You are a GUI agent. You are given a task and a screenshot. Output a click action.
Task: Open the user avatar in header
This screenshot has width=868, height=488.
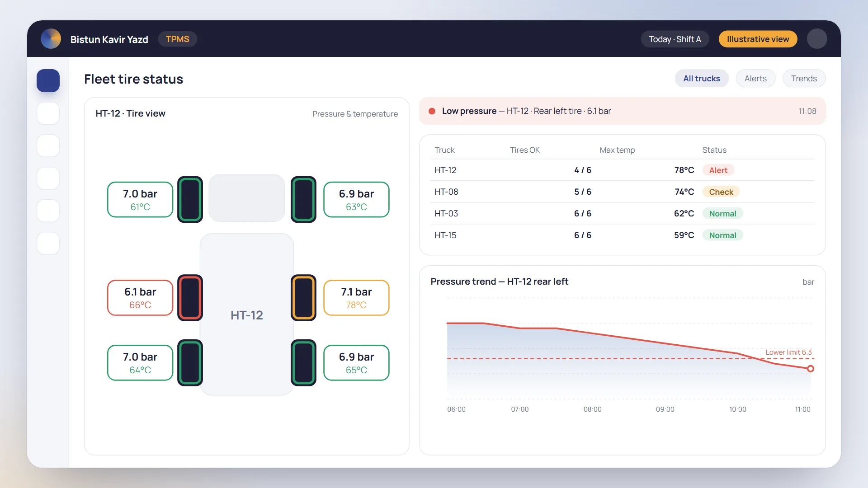(817, 39)
